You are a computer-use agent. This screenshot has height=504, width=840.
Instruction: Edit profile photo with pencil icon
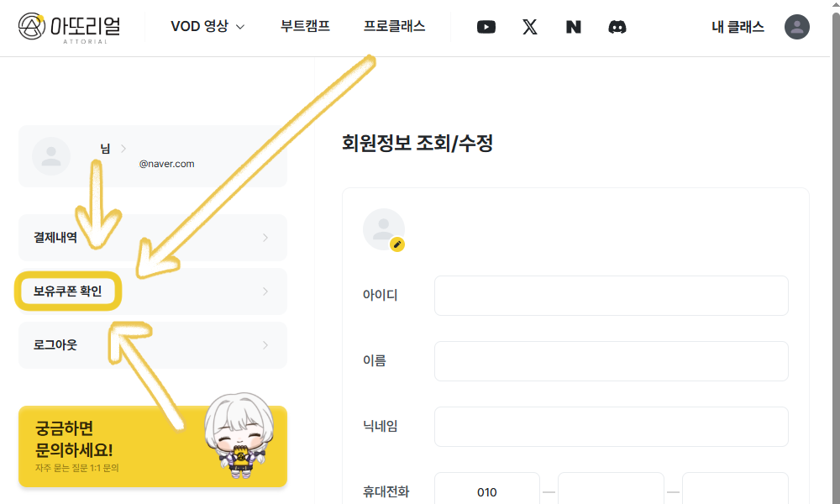pos(397,244)
